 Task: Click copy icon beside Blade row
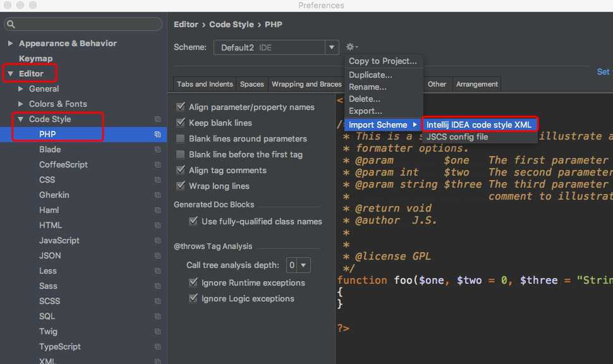pos(157,149)
